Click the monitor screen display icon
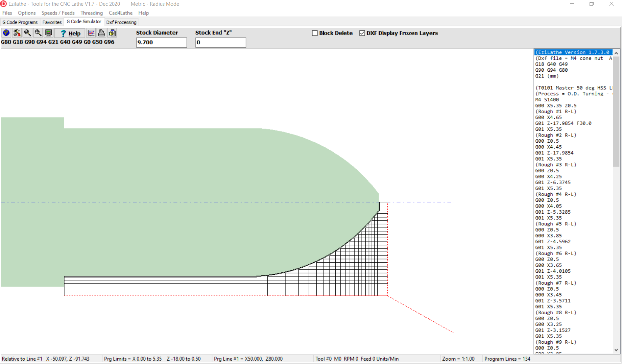This screenshot has width=622, height=364. (49, 33)
